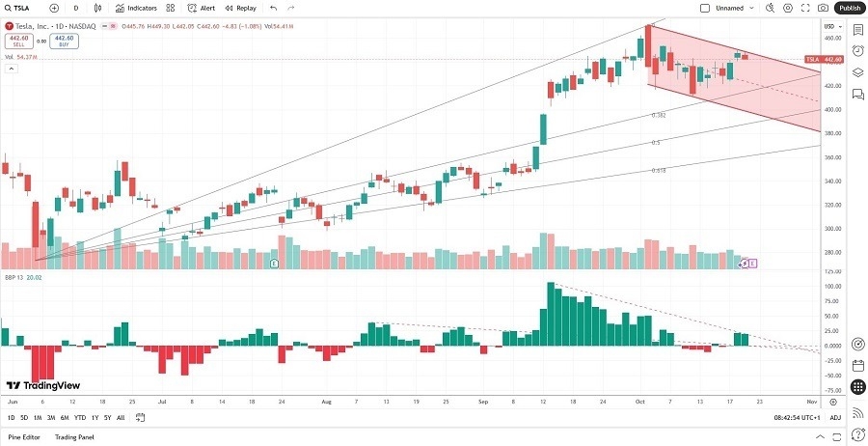The image size is (868, 446).
Task: Toggle ADJ adjusted data setting
Action: [x=834, y=417]
